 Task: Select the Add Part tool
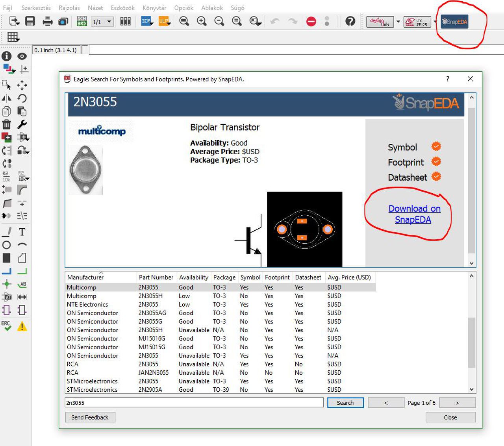7,137
